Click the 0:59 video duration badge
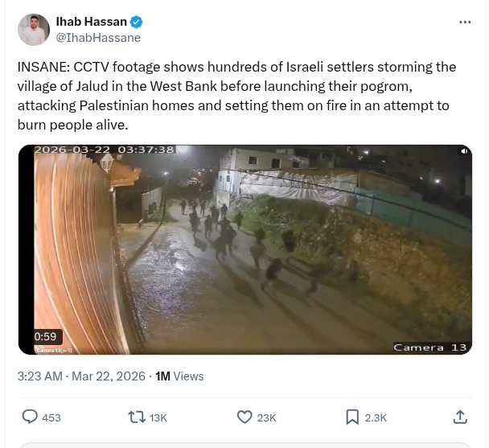Viewport: 489px width, 448px height. [x=45, y=337]
